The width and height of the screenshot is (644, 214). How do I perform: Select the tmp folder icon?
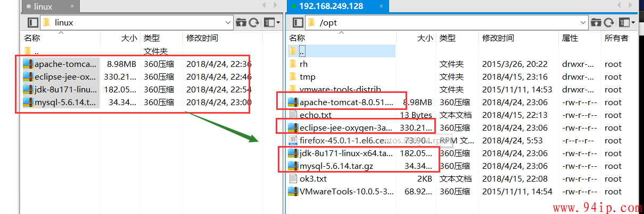293,76
